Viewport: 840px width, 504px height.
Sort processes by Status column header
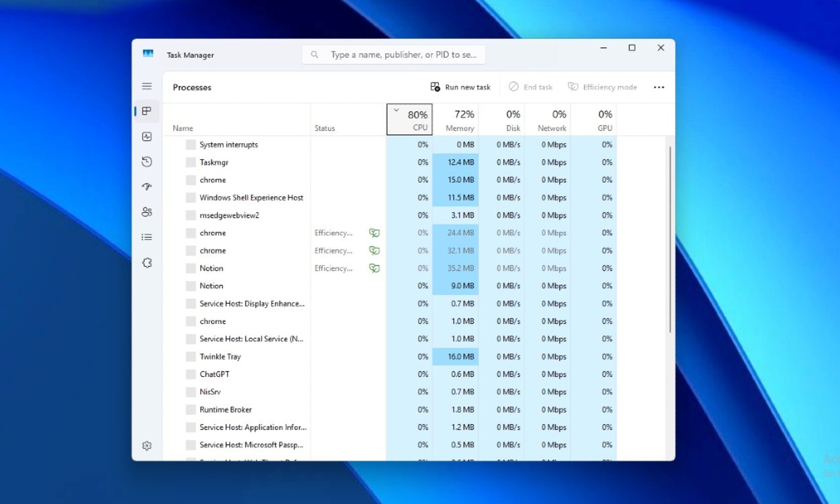click(348, 120)
